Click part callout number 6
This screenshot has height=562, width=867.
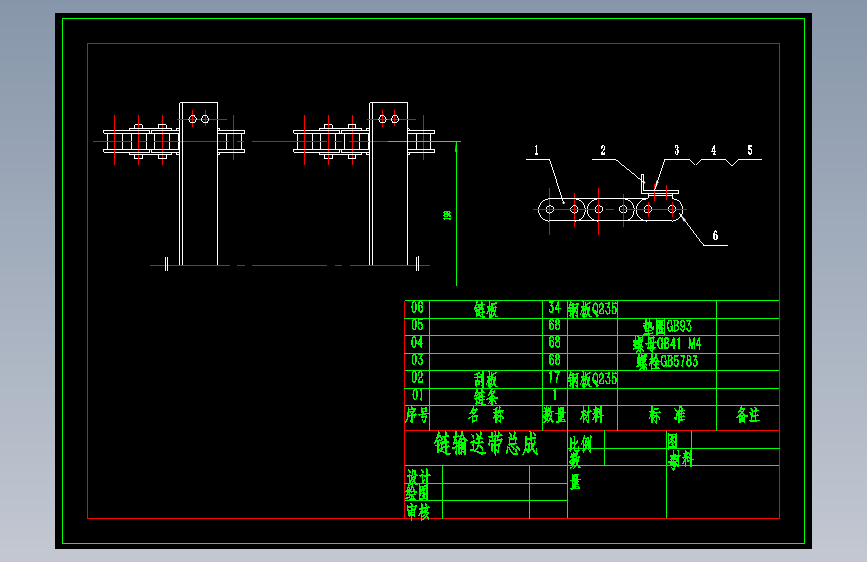pyautogui.click(x=715, y=236)
